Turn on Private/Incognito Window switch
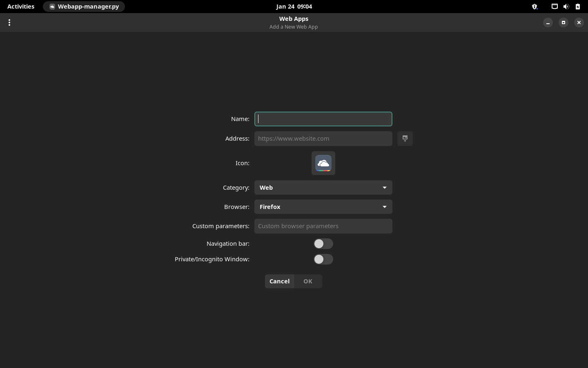This screenshot has height=368, width=588. coord(323,259)
